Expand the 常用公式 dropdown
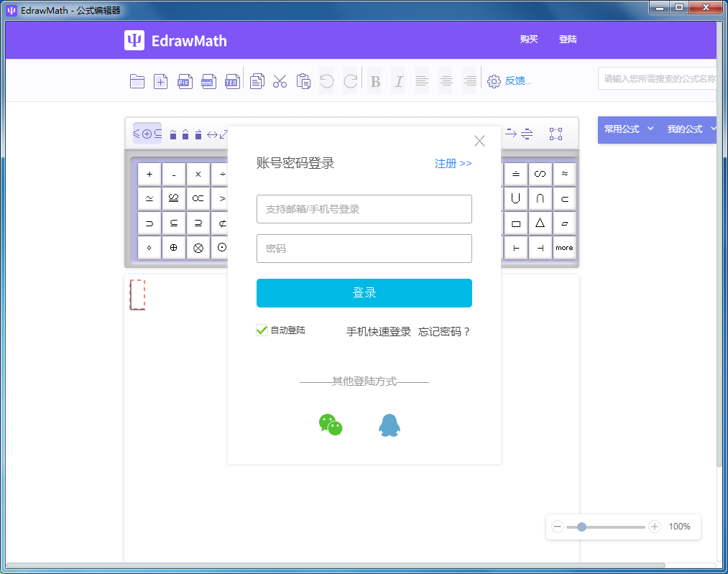 (629, 129)
